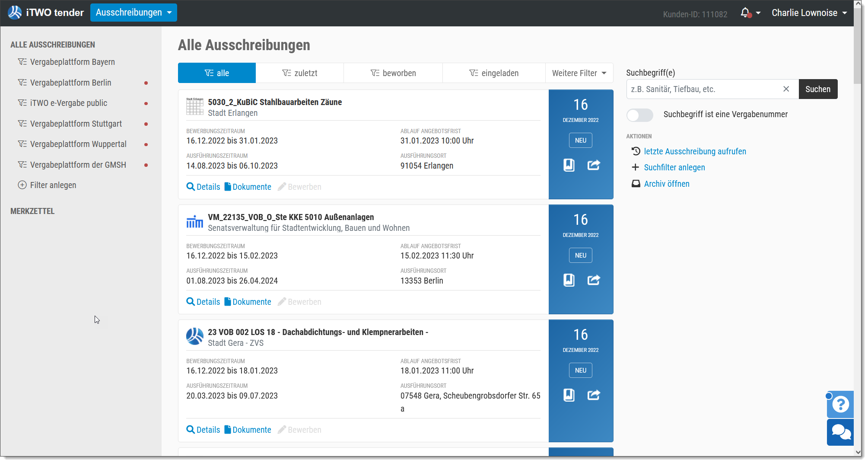Open the notifications bell icon
This screenshot has height=463, width=868.
745,13
